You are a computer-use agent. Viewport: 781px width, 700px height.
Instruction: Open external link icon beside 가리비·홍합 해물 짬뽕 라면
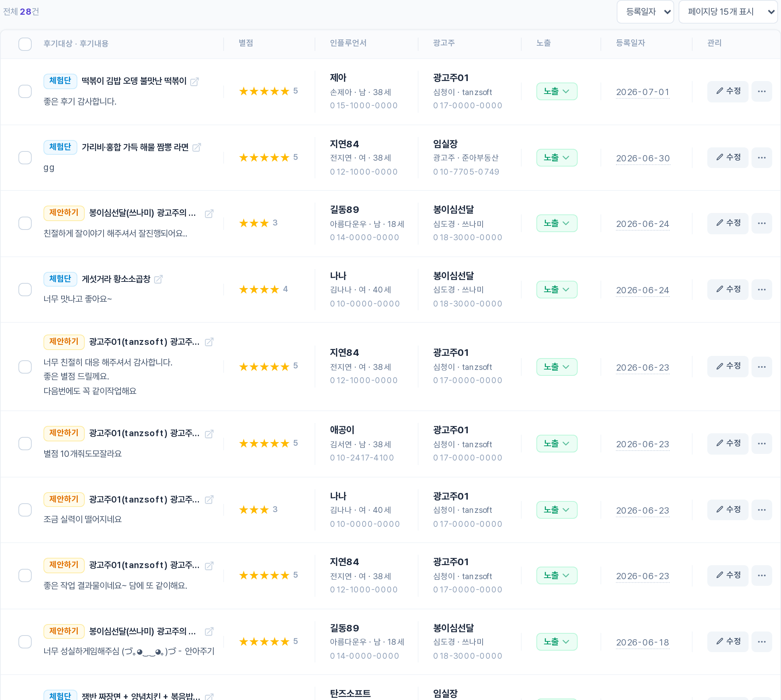[x=196, y=147]
